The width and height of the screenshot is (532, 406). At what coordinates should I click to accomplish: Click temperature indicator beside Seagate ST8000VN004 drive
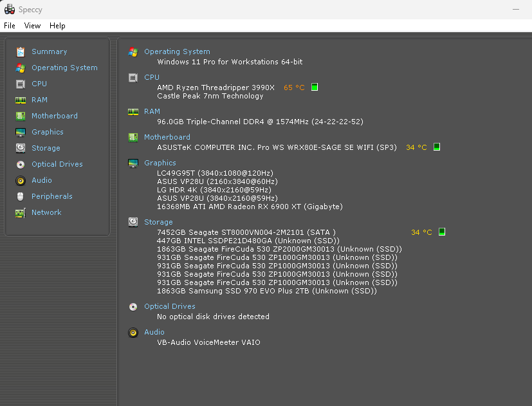pyautogui.click(x=442, y=232)
